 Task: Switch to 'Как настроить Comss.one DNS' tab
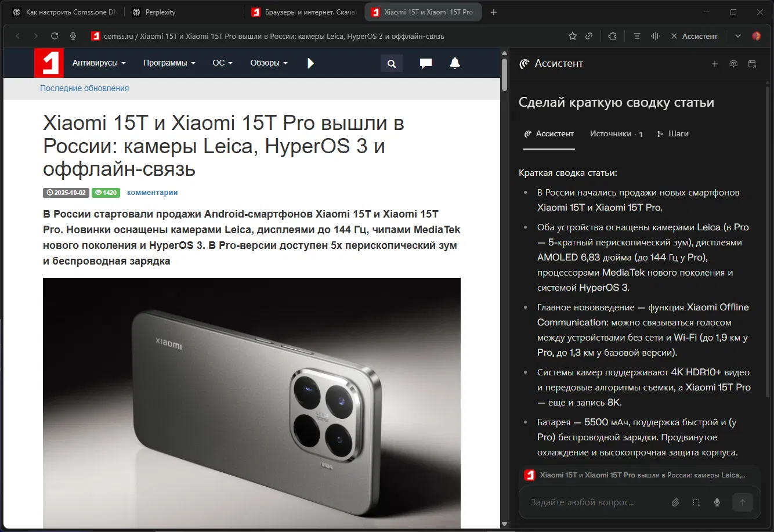coord(65,12)
